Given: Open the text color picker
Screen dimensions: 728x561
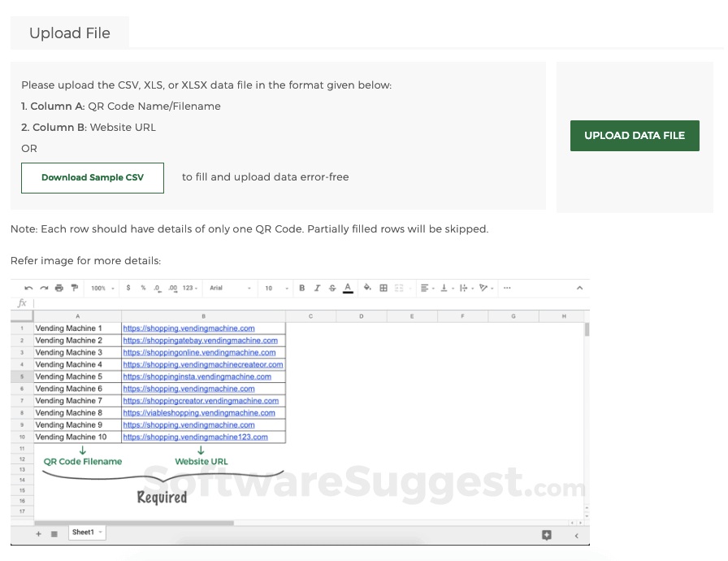Looking at the screenshot, I should [x=348, y=288].
